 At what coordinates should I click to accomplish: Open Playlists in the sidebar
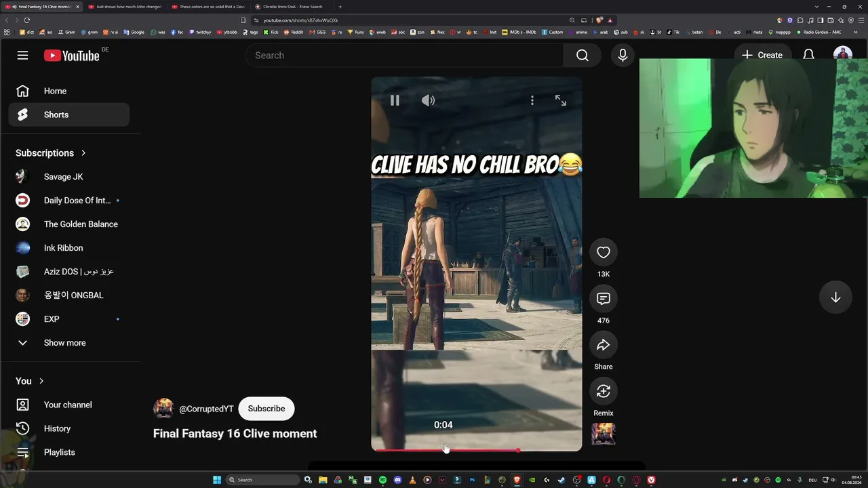tap(68, 452)
